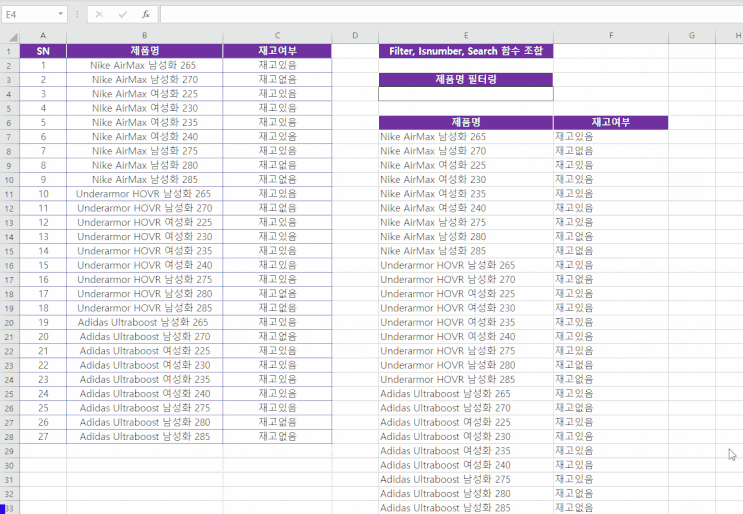Select SN cell with value 19
This screenshot has width=743, height=514.
coord(43,322)
